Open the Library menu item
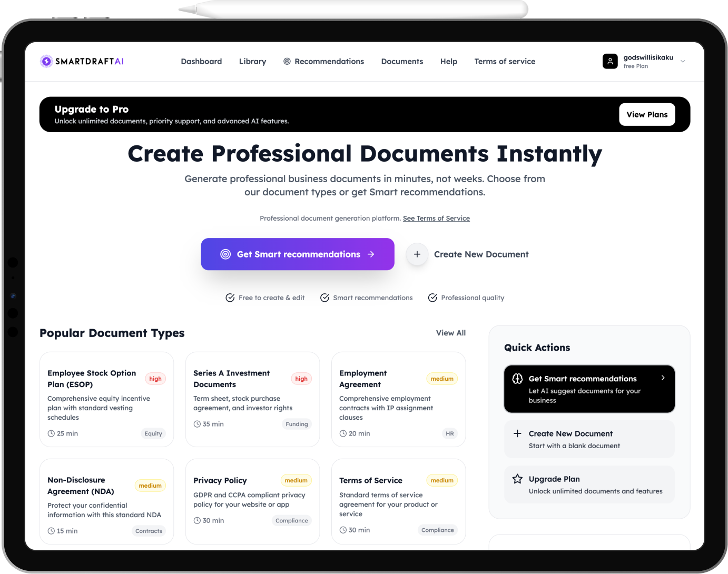The image size is (728, 574). pyautogui.click(x=252, y=62)
